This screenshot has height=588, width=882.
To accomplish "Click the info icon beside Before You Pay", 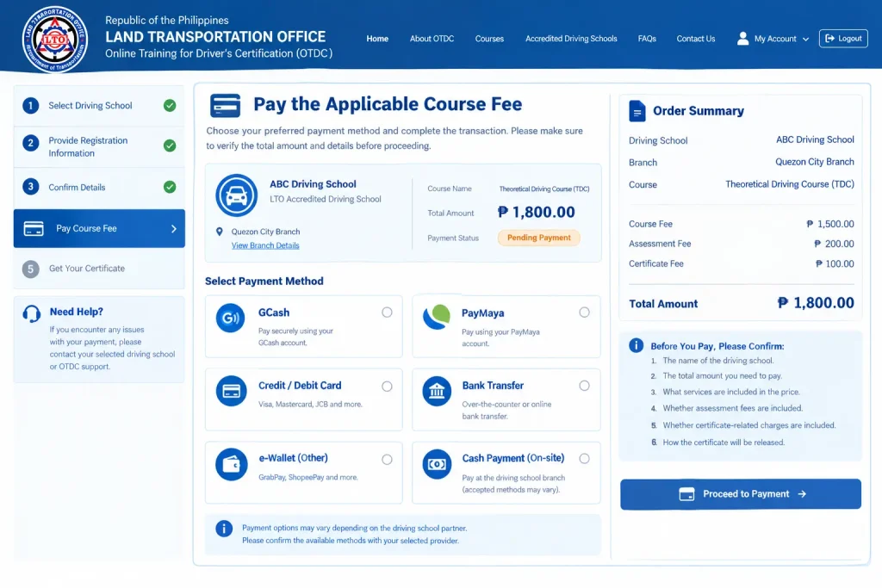I will 636,345.
